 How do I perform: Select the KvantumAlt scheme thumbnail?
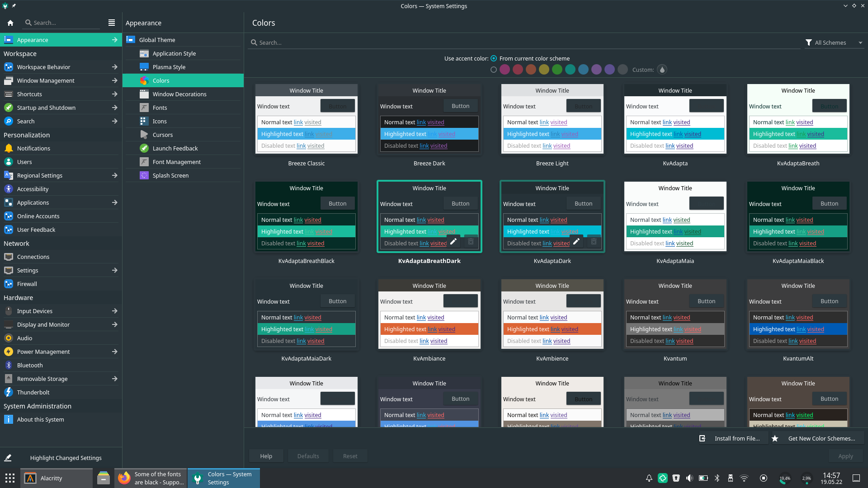[x=798, y=314]
